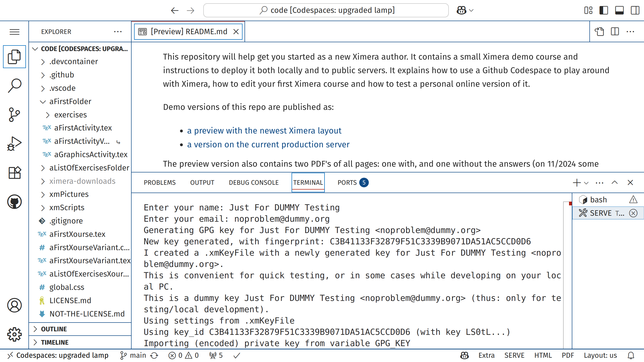
Task: Toggle the secondary sidebar visibility
Action: pos(635,10)
